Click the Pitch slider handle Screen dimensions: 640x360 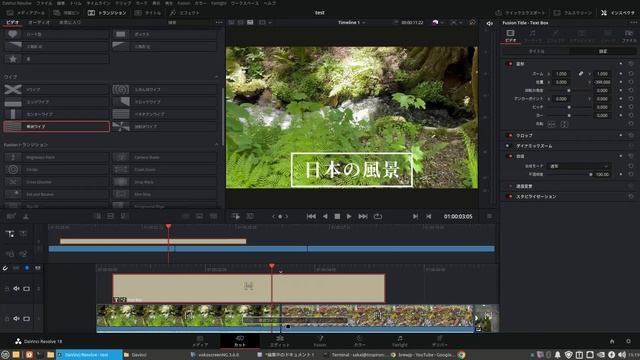[569, 107]
